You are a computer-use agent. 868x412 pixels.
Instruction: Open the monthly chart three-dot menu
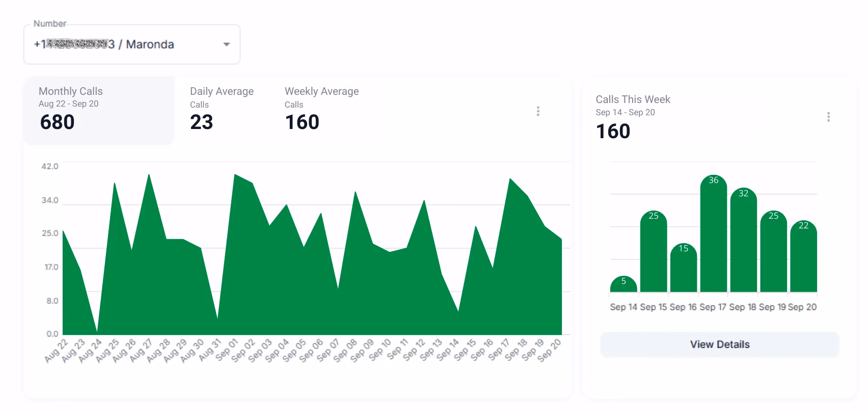coord(538,111)
